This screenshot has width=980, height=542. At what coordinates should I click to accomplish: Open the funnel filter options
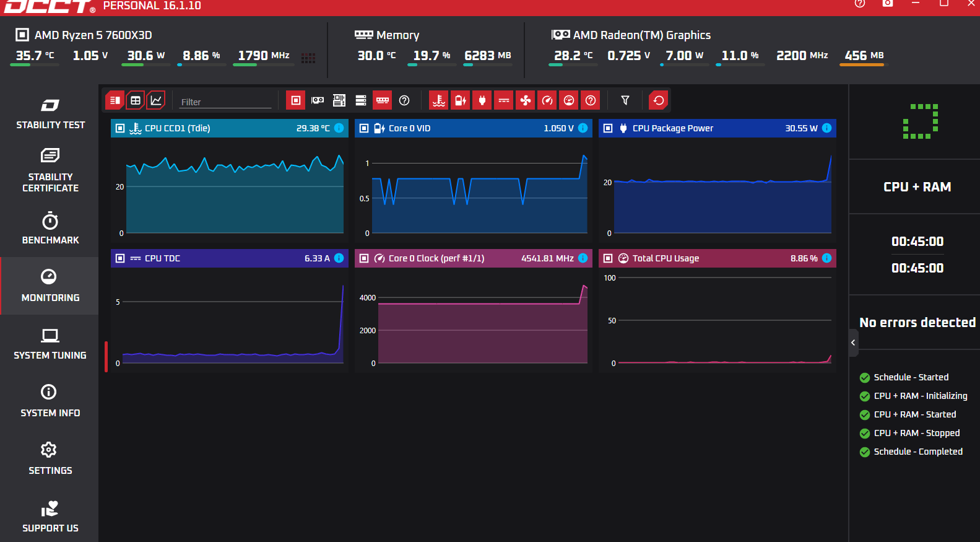(x=625, y=100)
